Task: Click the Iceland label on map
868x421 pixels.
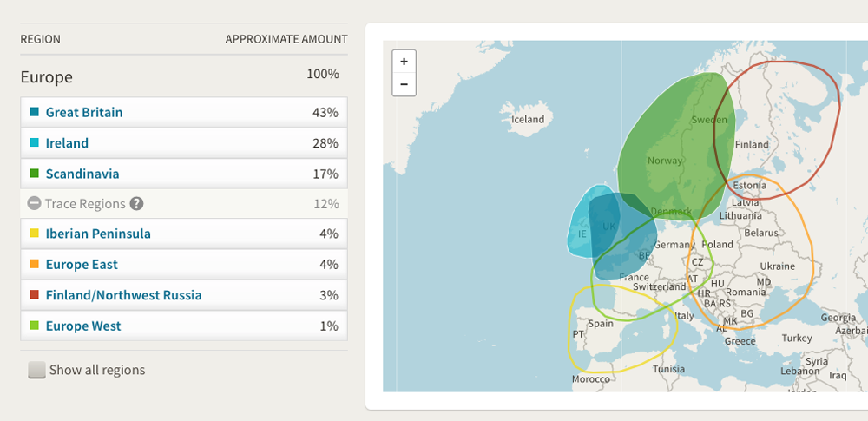Action: [x=527, y=119]
